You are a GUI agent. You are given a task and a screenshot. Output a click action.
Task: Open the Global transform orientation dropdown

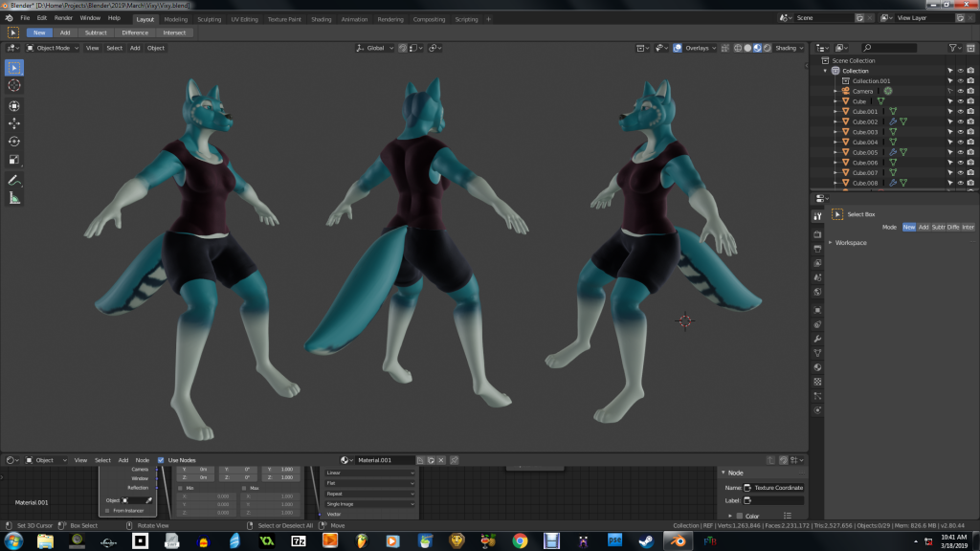click(x=375, y=48)
